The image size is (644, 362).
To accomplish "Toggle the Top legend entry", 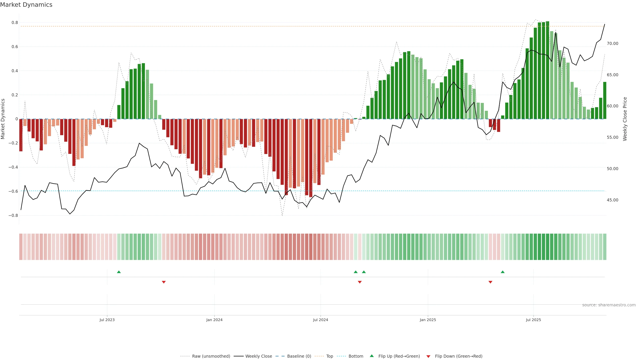I will pyautogui.click(x=330, y=356).
